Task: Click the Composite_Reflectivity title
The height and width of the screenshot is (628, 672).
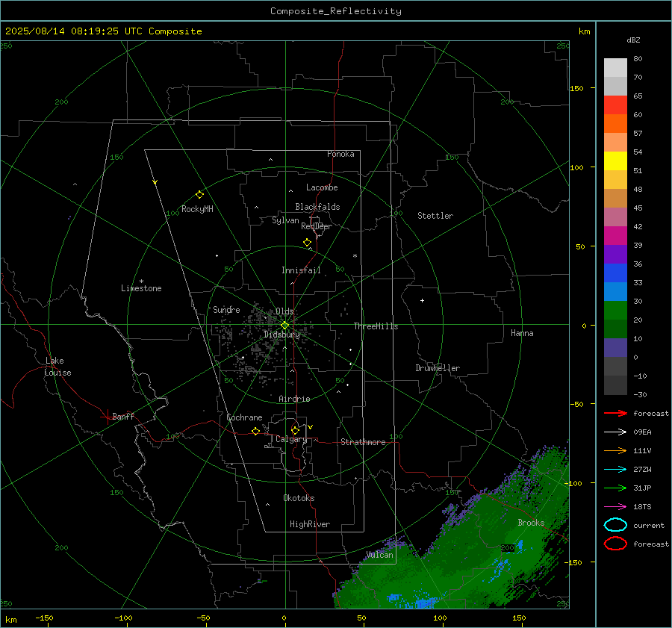Action: pos(336,11)
